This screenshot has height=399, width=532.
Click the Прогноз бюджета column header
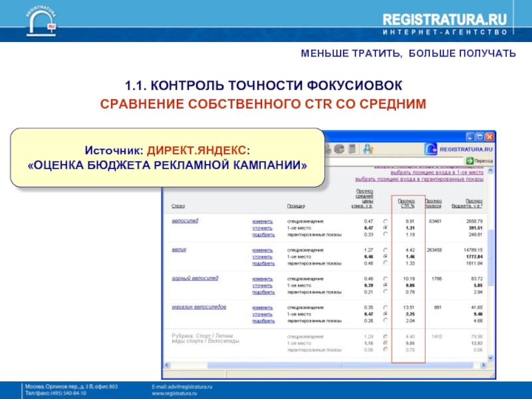coord(467,203)
